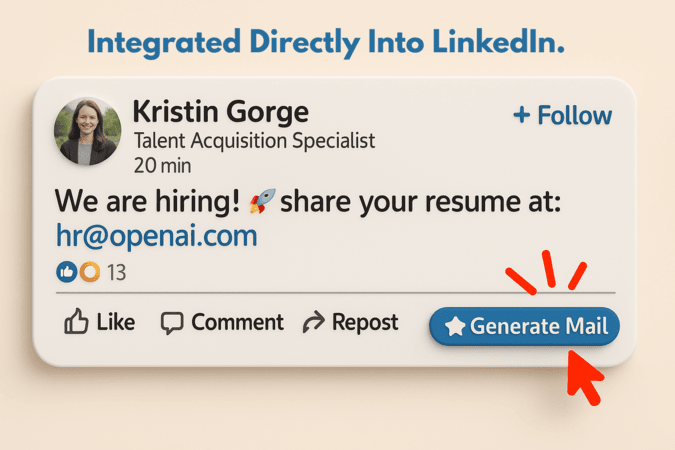Image resolution: width=675 pixels, height=450 pixels.
Task: Click the thumbs-up Like icon
Action: pos(76,321)
